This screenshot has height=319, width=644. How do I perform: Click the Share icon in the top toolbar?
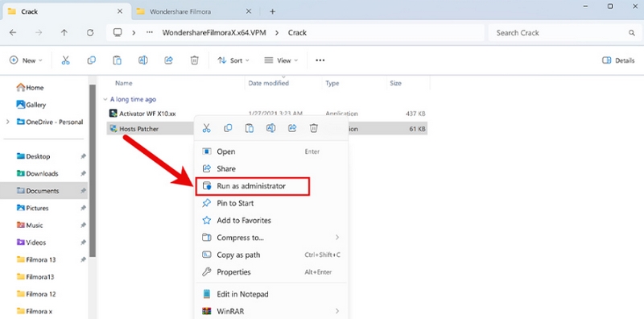point(168,60)
